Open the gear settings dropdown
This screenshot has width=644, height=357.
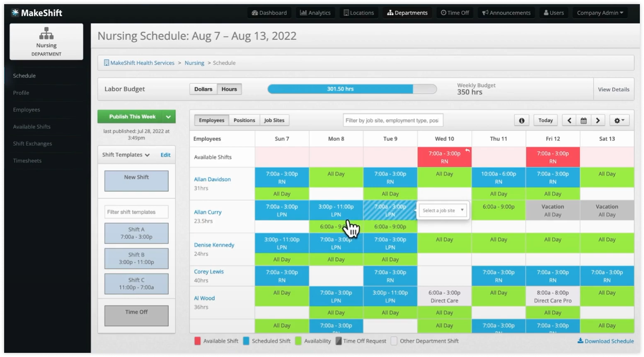click(619, 121)
